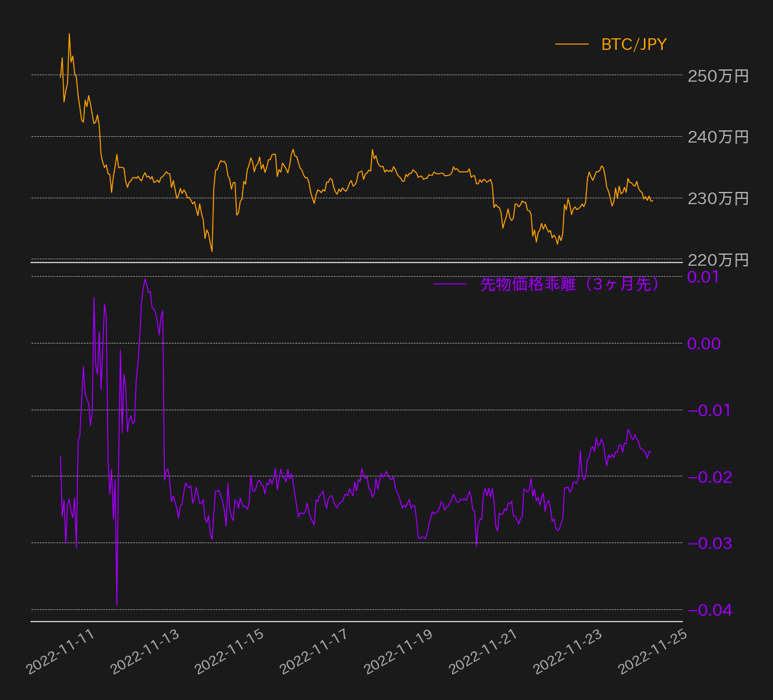Image resolution: width=773 pixels, height=700 pixels.
Task: Click the orange BTC/JPY legend line swatch
Action: [571, 44]
